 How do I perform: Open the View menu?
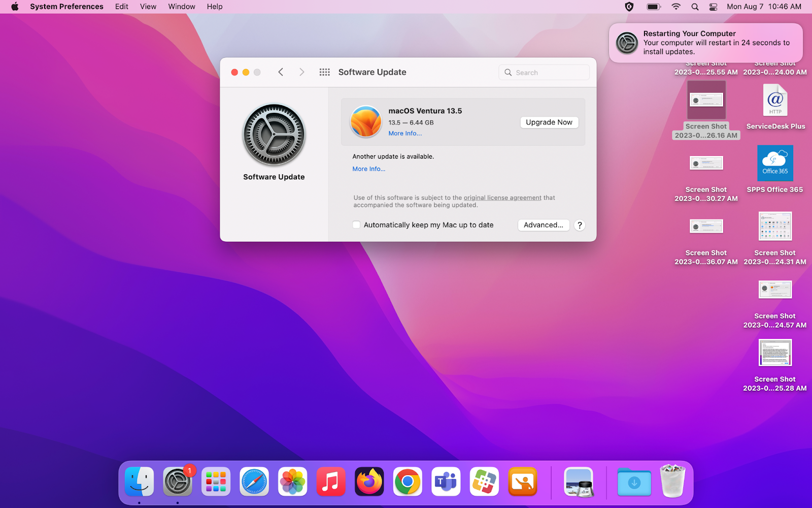pyautogui.click(x=148, y=7)
